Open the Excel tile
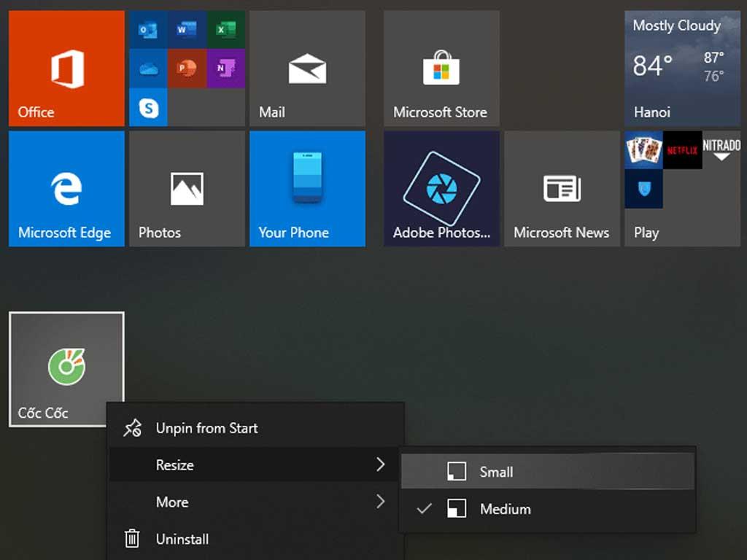This screenshot has width=747, height=560. pyautogui.click(x=225, y=29)
